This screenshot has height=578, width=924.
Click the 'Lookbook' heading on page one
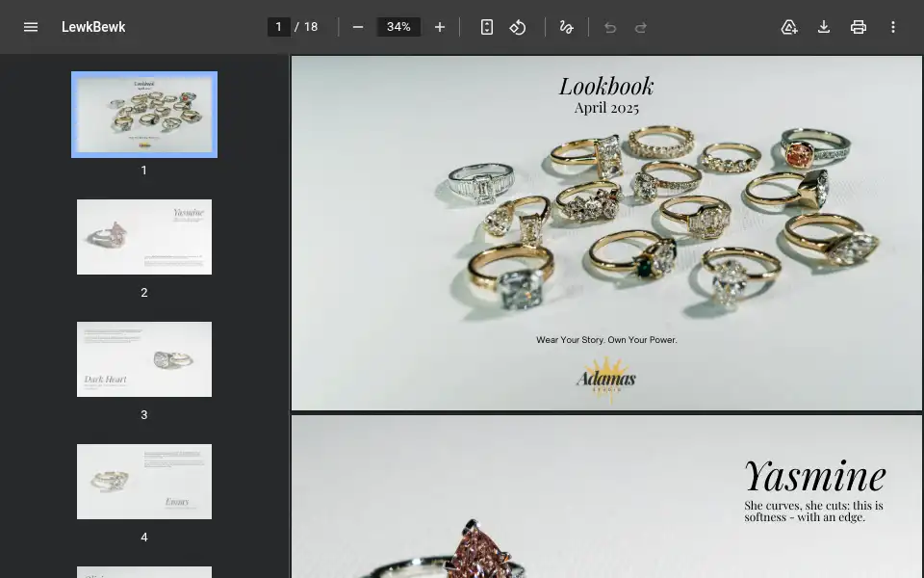coord(606,86)
